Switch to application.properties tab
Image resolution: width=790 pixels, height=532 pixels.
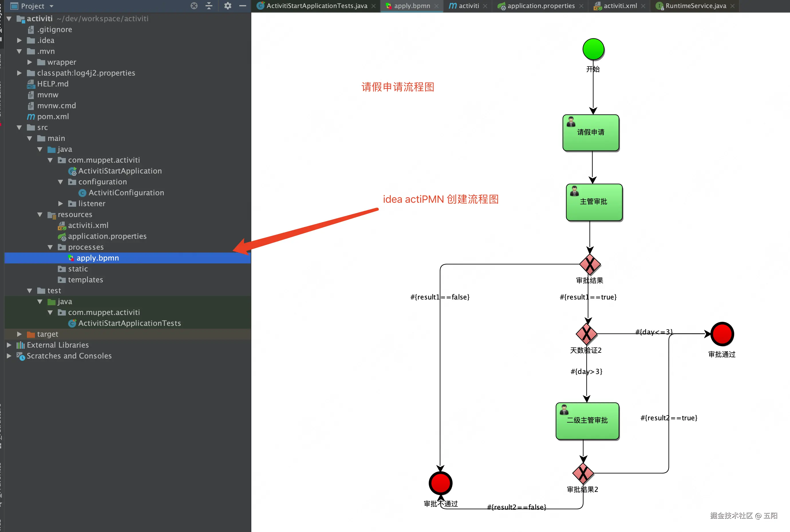tap(541, 6)
